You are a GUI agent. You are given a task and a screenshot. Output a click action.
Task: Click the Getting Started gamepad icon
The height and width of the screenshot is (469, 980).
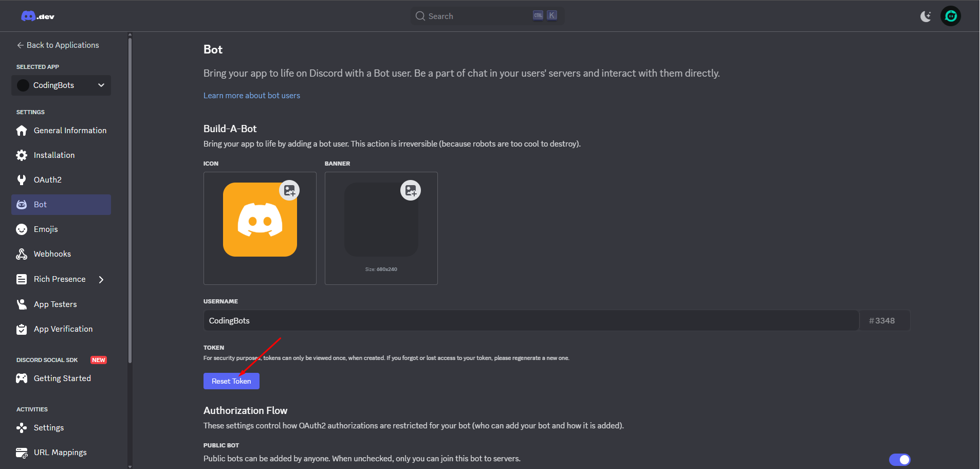tap(22, 378)
